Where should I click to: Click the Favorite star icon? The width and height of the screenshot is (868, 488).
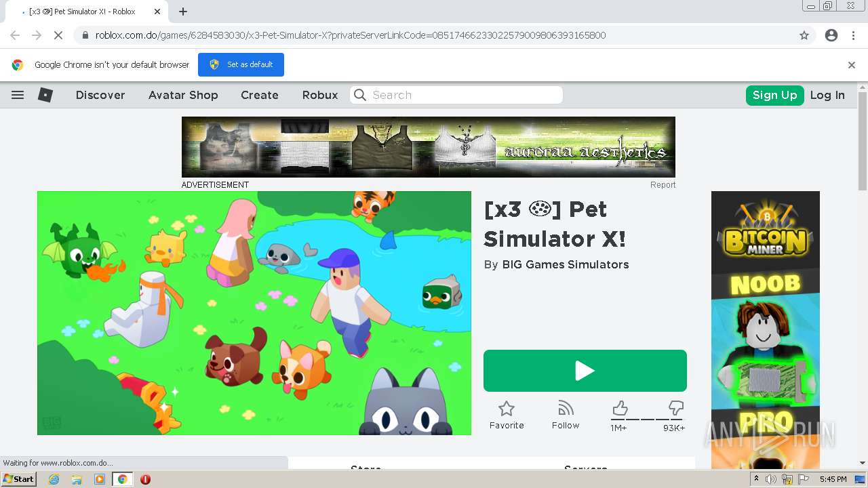507,408
